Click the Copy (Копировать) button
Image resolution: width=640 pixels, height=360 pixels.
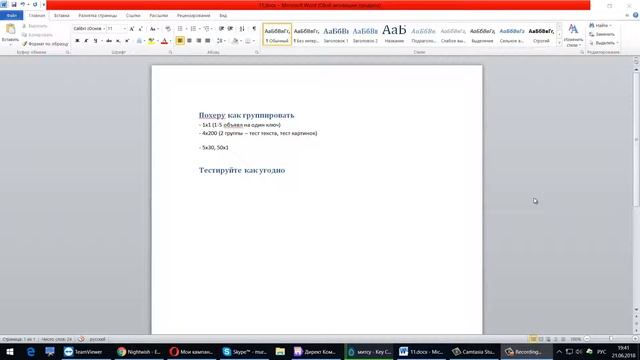pos(38,35)
